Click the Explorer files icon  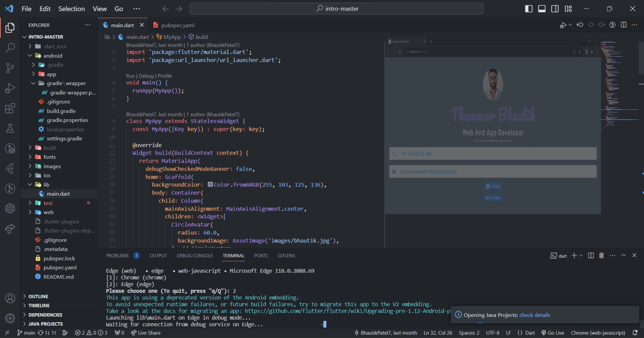click(10, 28)
